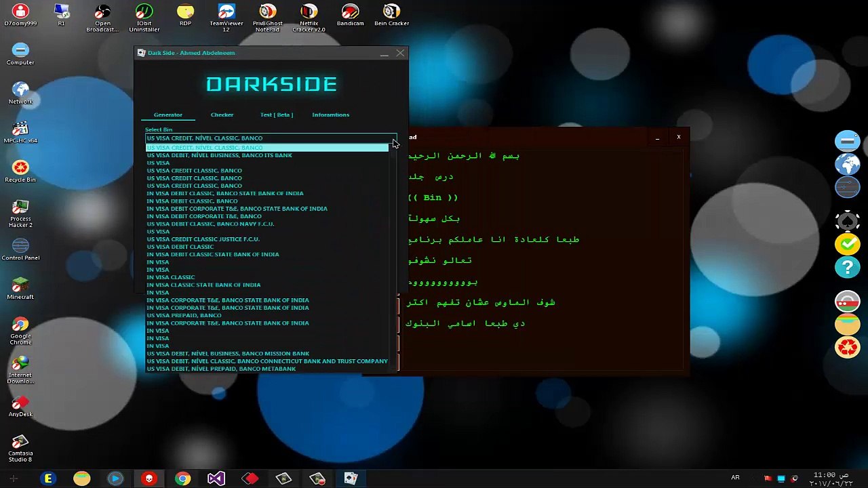Minimize the notepad window behind DarkSide
The image size is (868, 488).
pos(657,138)
